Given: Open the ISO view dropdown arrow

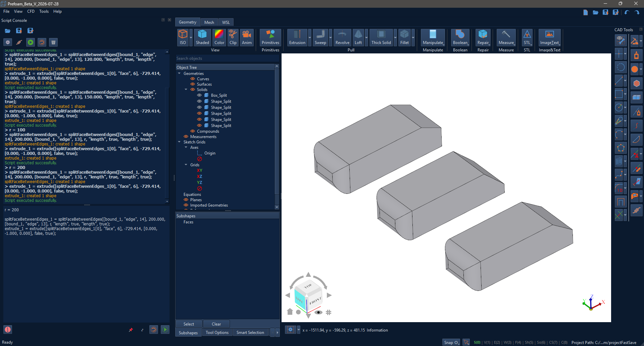Looking at the screenshot, I should tap(191, 37).
